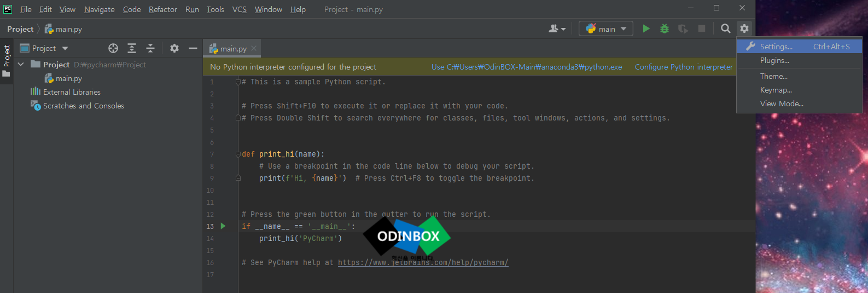Select External Libraries in project tree

click(x=72, y=92)
